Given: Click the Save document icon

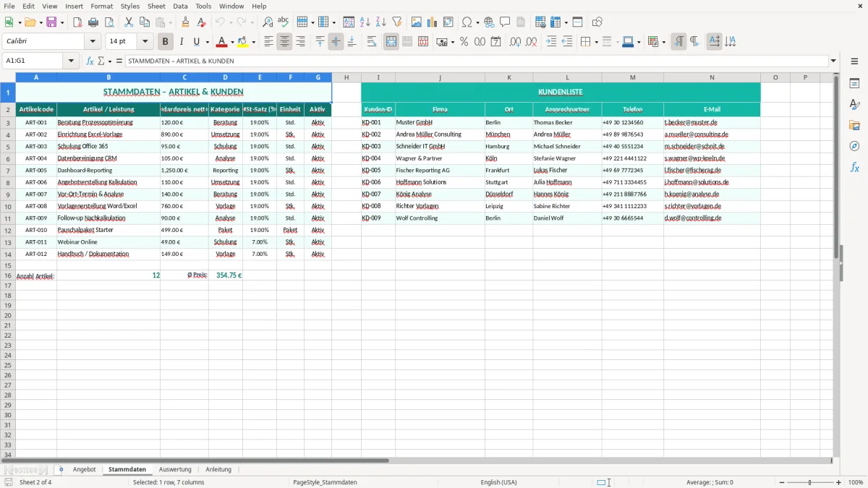Looking at the screenshot, I should [51, 22].
